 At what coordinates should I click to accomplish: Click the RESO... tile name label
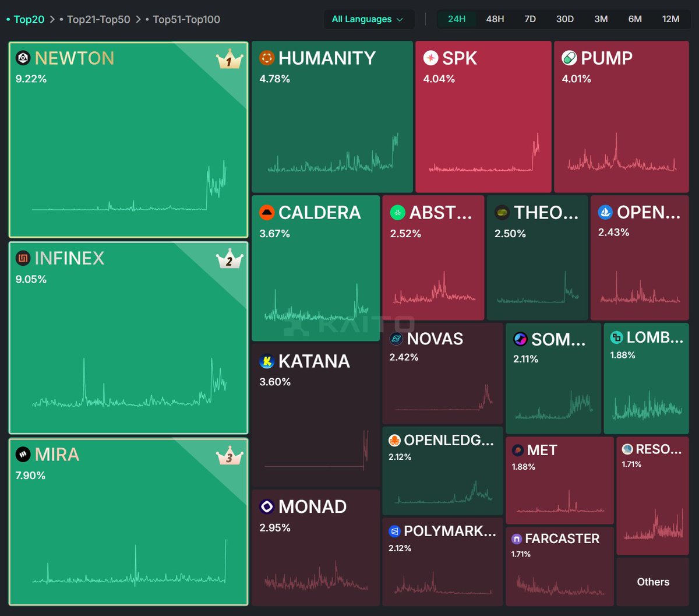click(x=659, y=449)
